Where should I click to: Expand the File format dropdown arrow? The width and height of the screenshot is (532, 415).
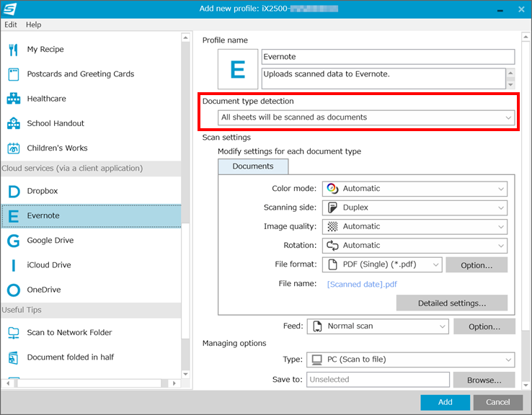tap(435, 265)
